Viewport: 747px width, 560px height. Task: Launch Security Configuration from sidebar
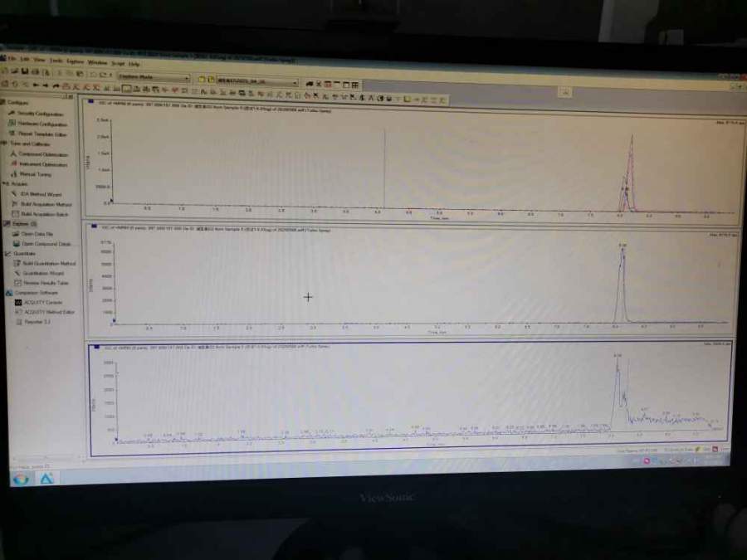pos(38,114)
